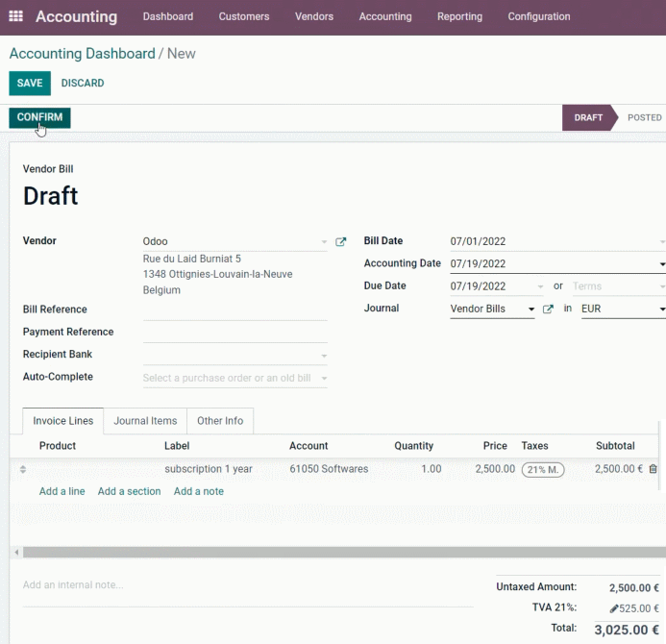The height and width of the screenshot is (644, 666).
Task: Select the POSTED status stage
Action: (644, 117)
